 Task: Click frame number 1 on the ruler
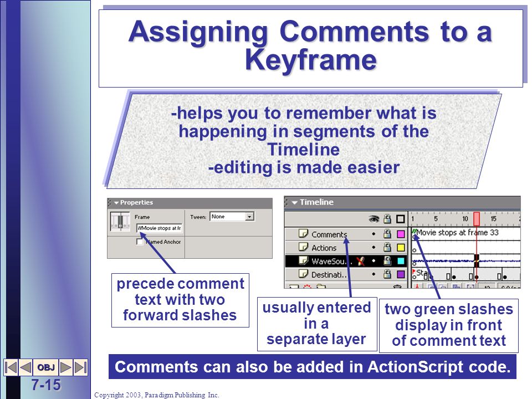click(412, 219)
